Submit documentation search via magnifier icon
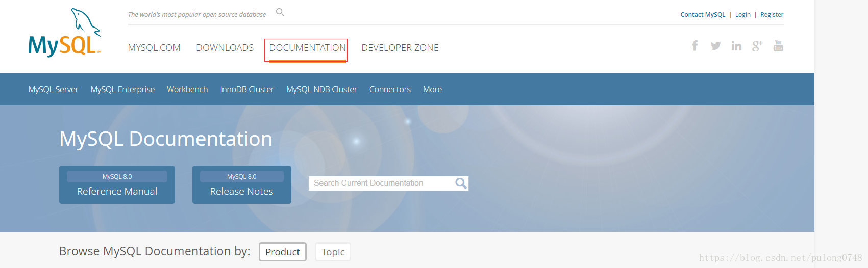This screenshot has width=868, height=268. point(461,183)
